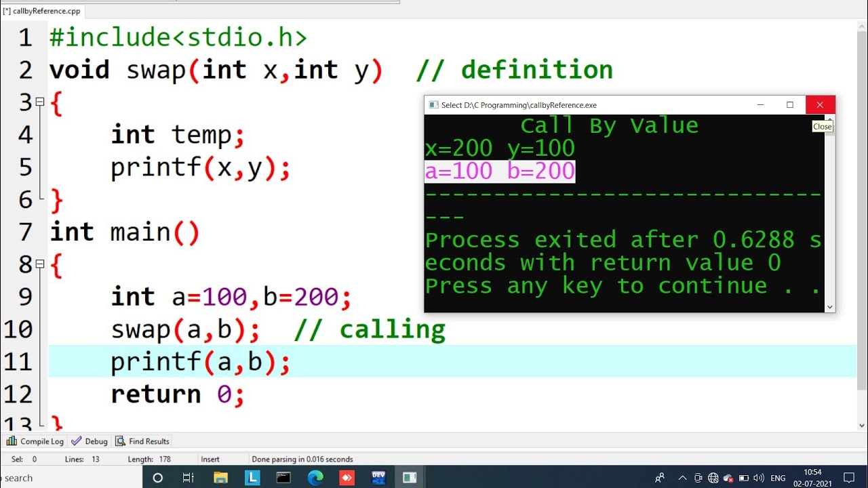Click the return 0; statement
This screenshot has height=488, width=868.
pos(178,394)
